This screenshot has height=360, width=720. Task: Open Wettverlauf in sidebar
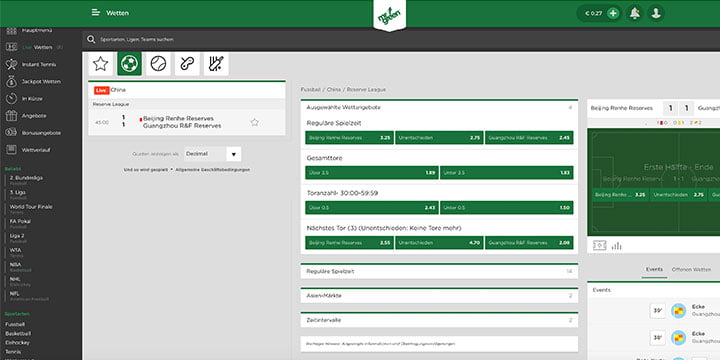click(x=35, y=150)
